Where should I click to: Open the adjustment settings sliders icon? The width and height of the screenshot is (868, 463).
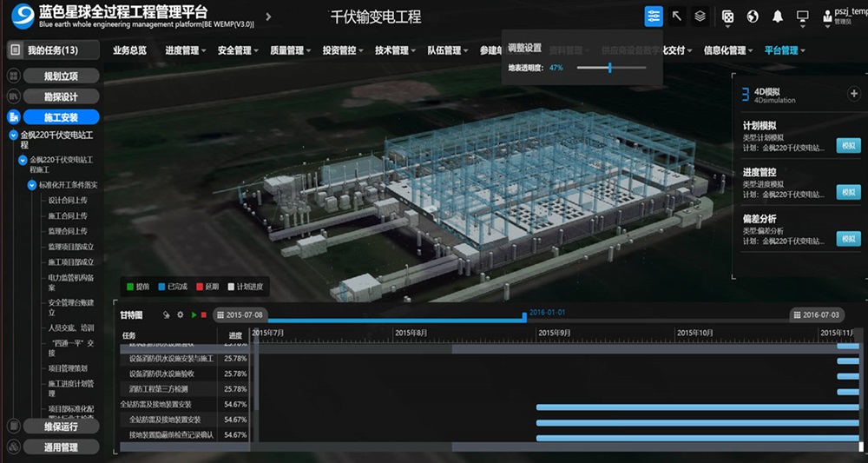[654, 16]
